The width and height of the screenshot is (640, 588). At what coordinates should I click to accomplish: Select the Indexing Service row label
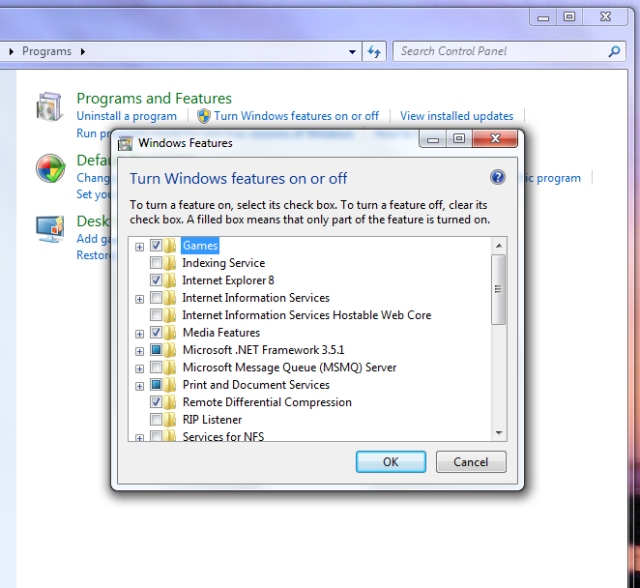click(x=223, y=263)
